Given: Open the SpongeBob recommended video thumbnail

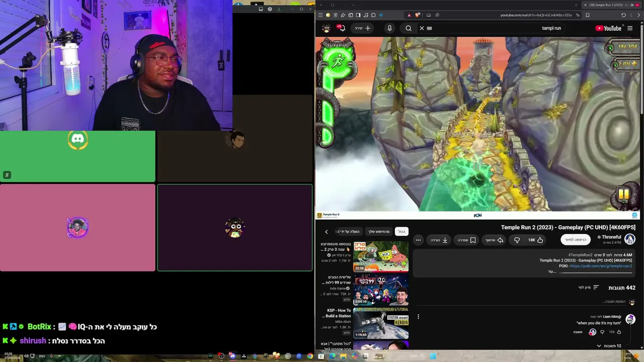Looking at the screenshot, I should tap(381, 256).
